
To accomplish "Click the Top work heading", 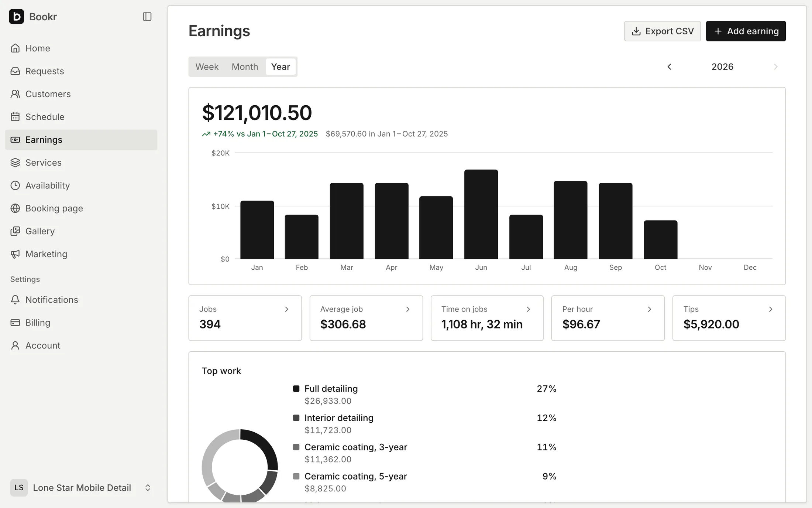I will (x=221, y=371).
